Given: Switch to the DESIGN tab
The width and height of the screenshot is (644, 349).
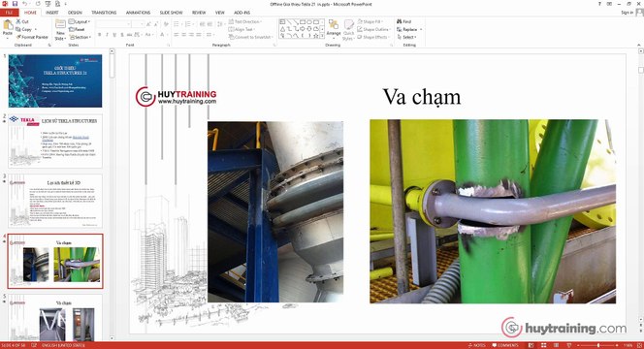Looking at the screenshot, I should point(75,13).
